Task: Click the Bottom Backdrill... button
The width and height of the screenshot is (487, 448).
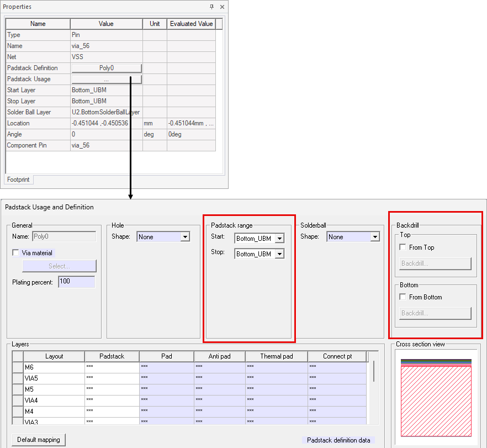Action: [x=435, y=313]
